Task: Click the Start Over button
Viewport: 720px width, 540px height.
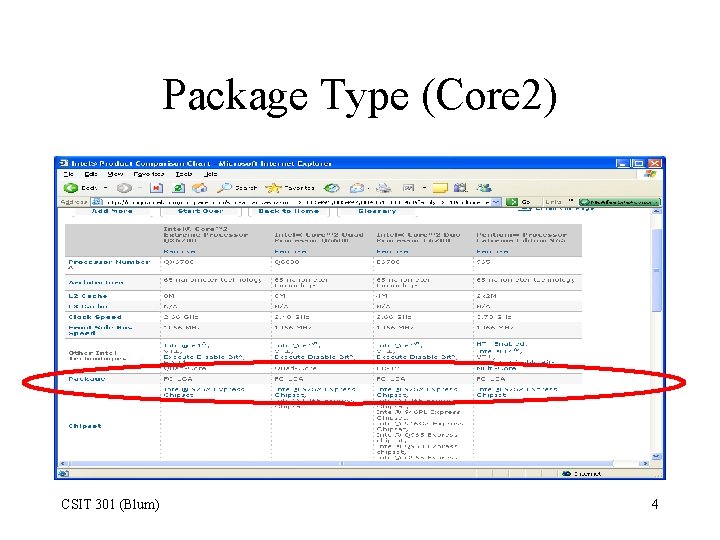Action: coord(201,211)
